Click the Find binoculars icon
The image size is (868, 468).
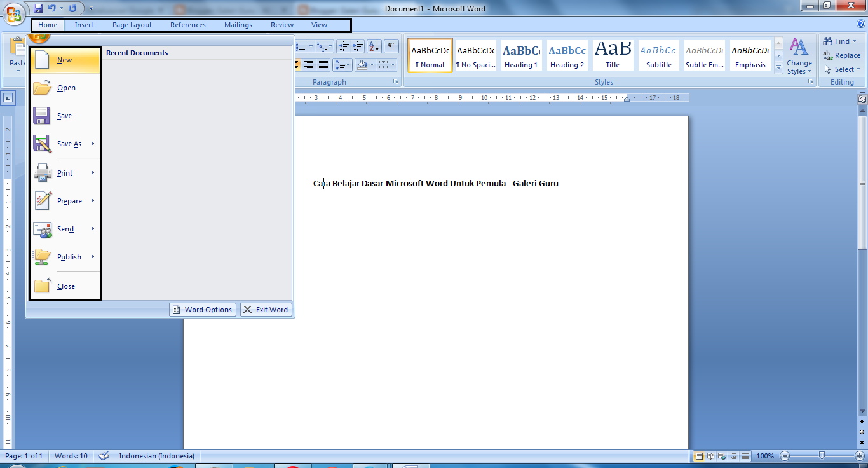[x=828, y=41]
